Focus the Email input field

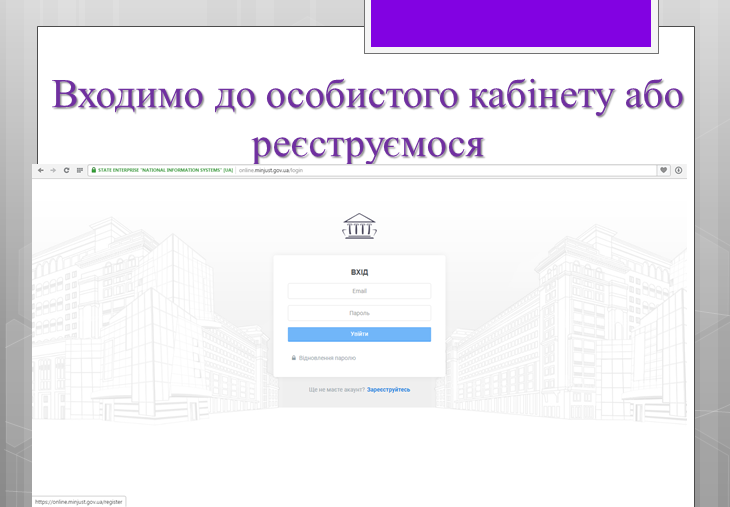point(359,291)
